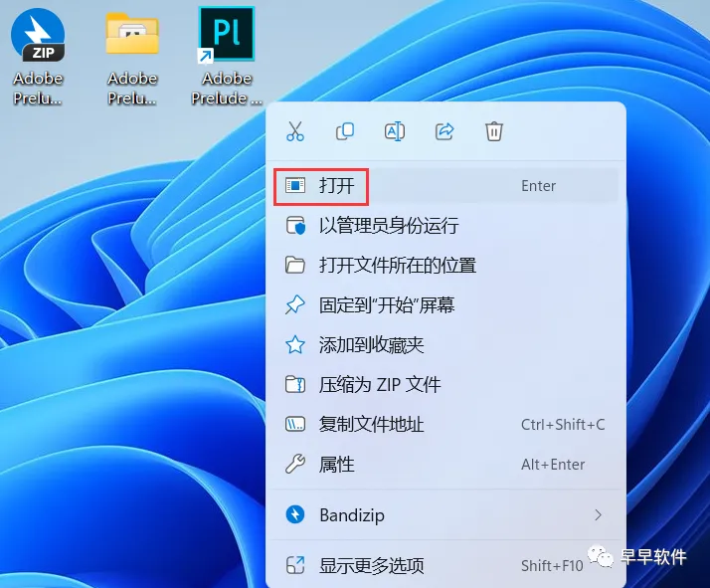Click the Share icon in context menu
710x588 pixels.
coord(444,131)
